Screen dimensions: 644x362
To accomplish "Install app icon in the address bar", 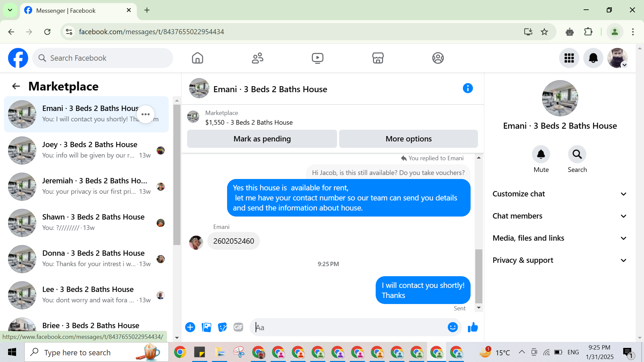I will click(528, 32).
